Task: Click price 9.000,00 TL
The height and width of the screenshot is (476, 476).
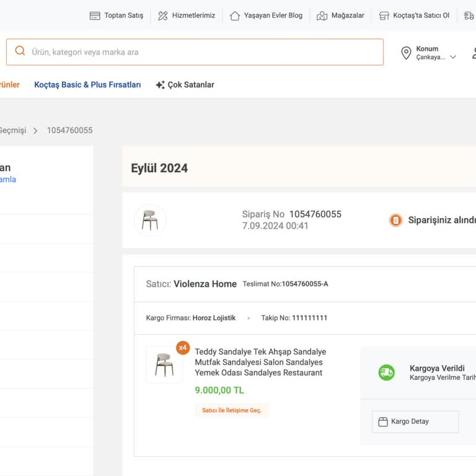Action: tap(219, 390)
